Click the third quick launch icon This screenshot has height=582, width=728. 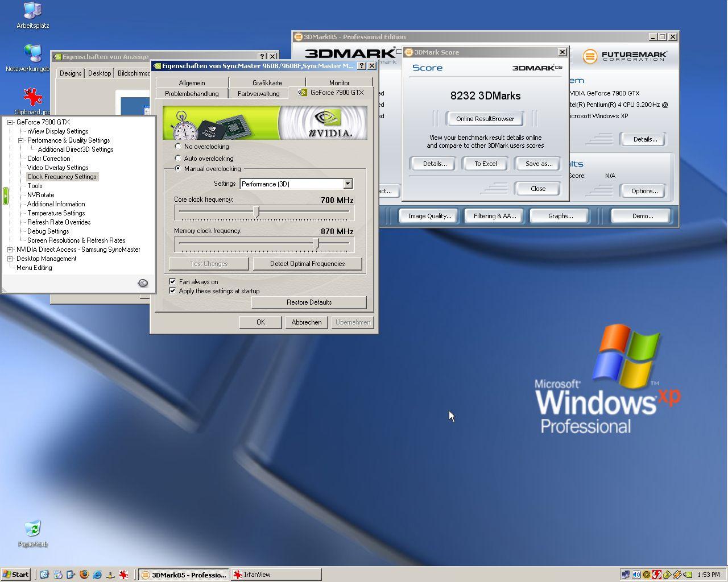pyautogui.click(x=71, y=575)
